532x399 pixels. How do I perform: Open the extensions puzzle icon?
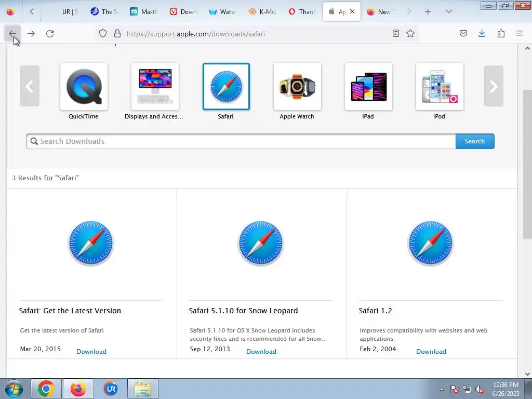[501, 33]
